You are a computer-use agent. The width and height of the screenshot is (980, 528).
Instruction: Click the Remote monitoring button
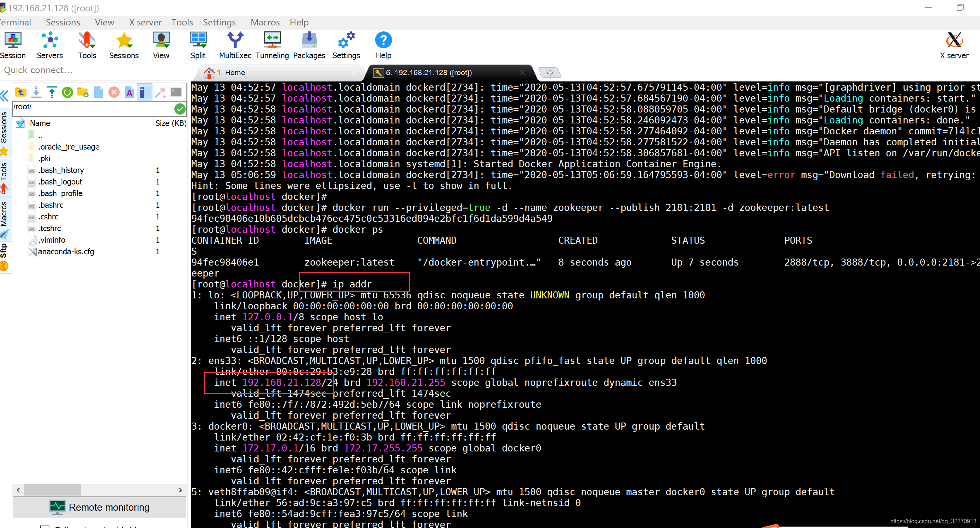[100, 507]
